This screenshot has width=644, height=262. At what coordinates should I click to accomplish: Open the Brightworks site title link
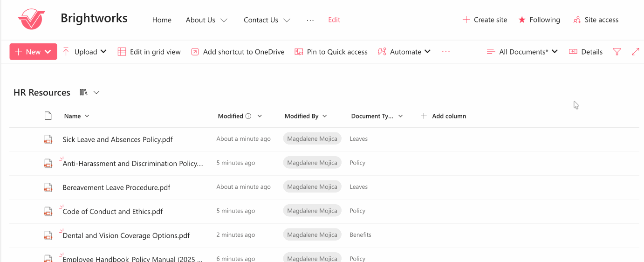tap(94, 19)
